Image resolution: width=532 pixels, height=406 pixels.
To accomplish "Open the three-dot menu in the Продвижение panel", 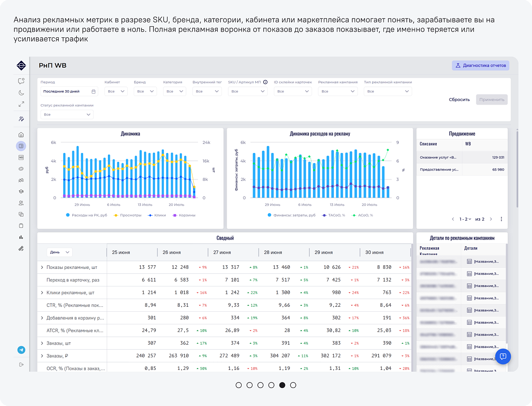I will click(501, 219).
